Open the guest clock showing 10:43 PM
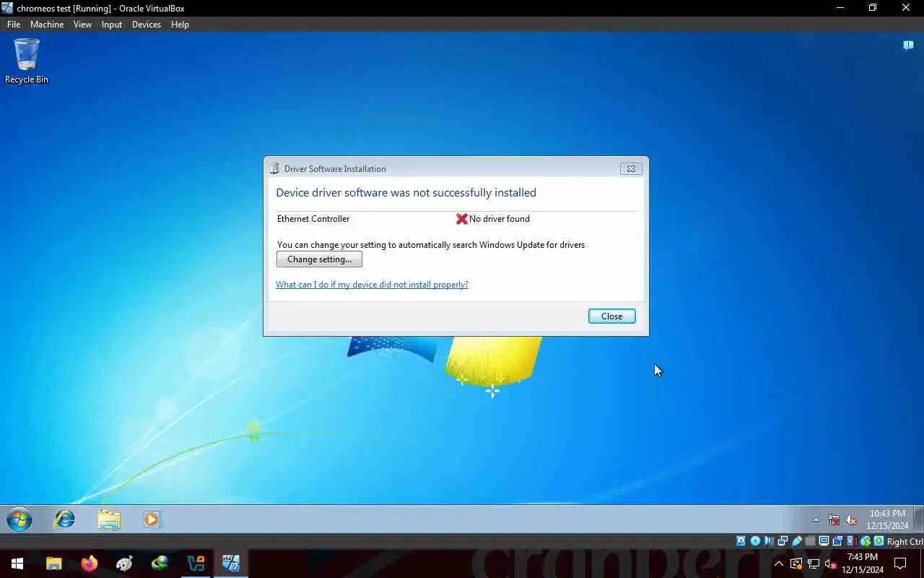Image resolution: width=924 pixels, height=578 pixels. pos(887,519)
